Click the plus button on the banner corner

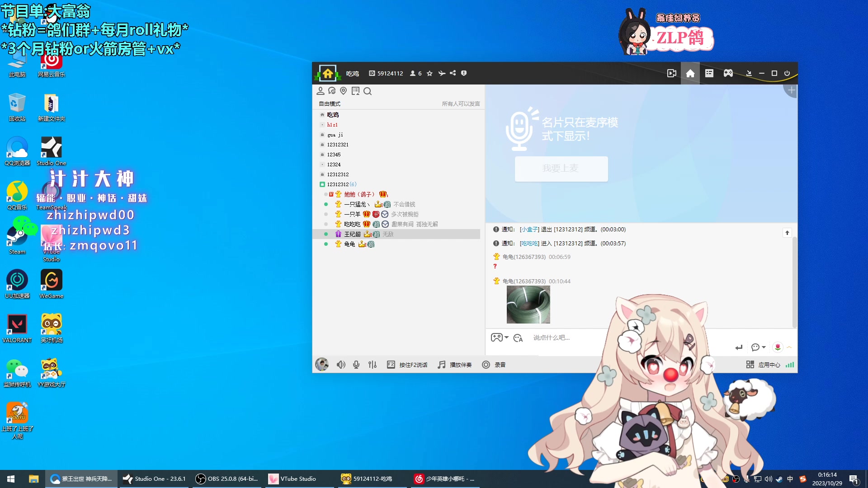pos(792,90)
